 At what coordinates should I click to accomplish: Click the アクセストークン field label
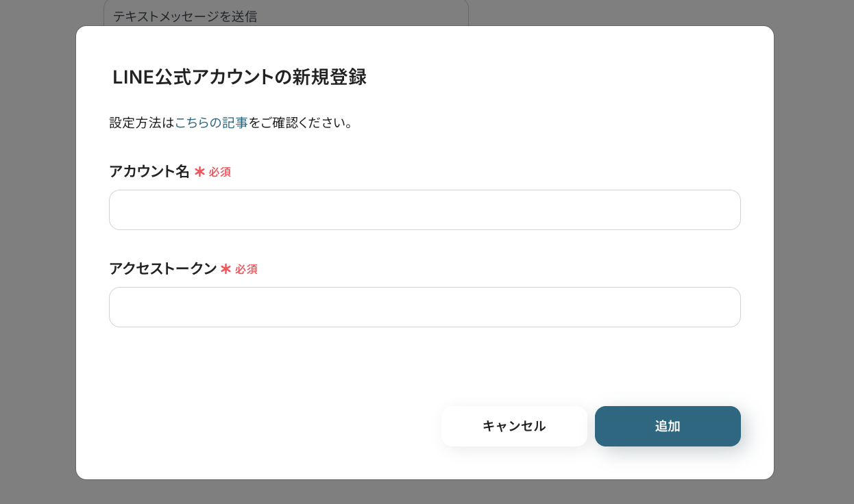click(163, 268)
